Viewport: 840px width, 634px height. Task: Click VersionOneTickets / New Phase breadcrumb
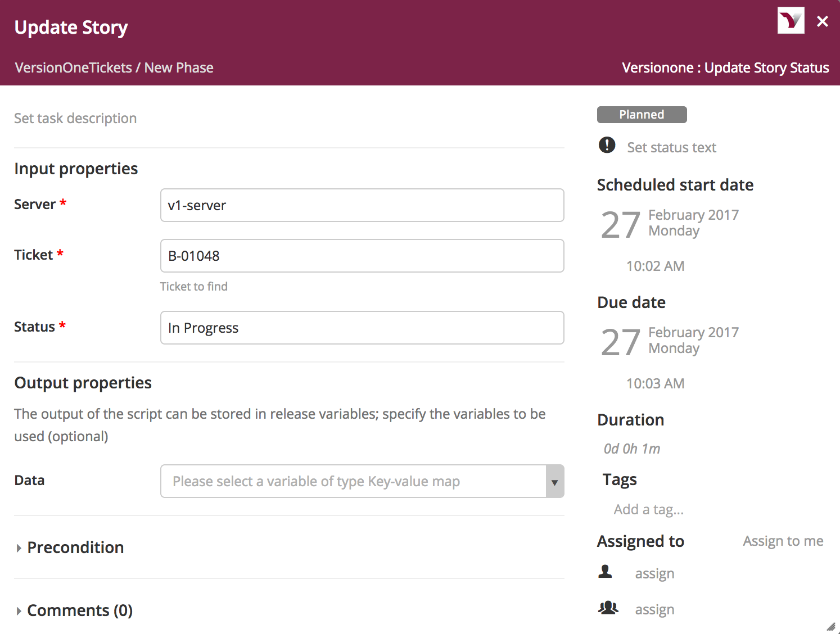point(114,67)
